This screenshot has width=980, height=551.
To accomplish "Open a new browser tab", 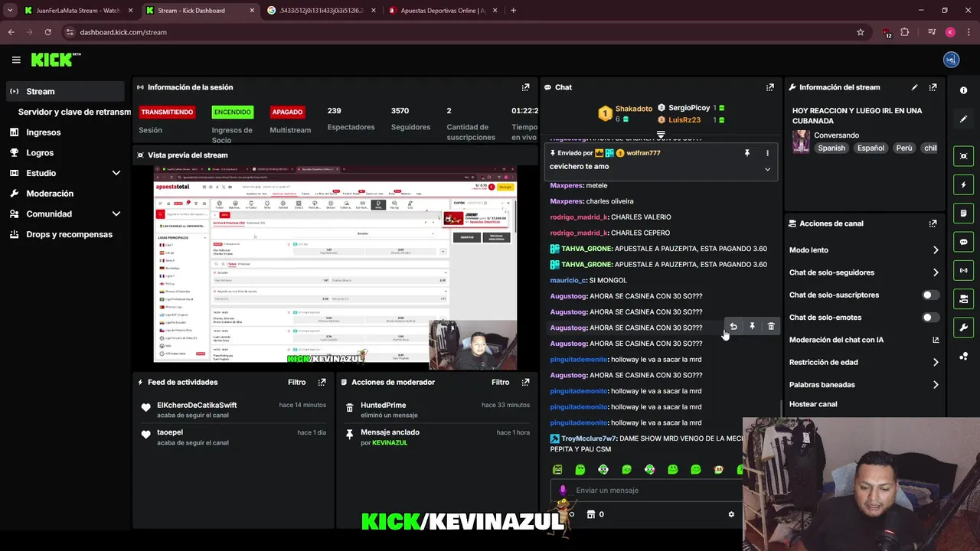I will coord(513,11).
